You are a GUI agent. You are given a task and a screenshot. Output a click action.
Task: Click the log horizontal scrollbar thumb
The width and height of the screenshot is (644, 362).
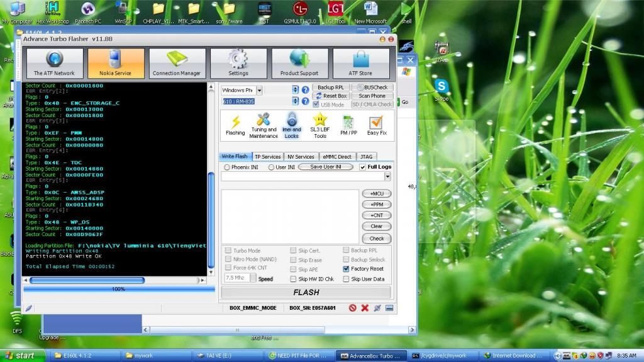click(x=87, y=280)
